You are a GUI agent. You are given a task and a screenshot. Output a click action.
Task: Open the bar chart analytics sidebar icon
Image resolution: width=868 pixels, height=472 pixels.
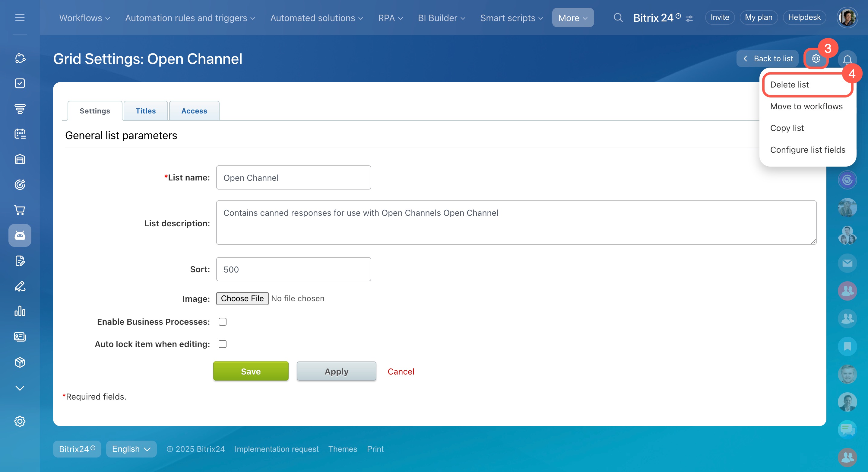[x=20, y=311]
